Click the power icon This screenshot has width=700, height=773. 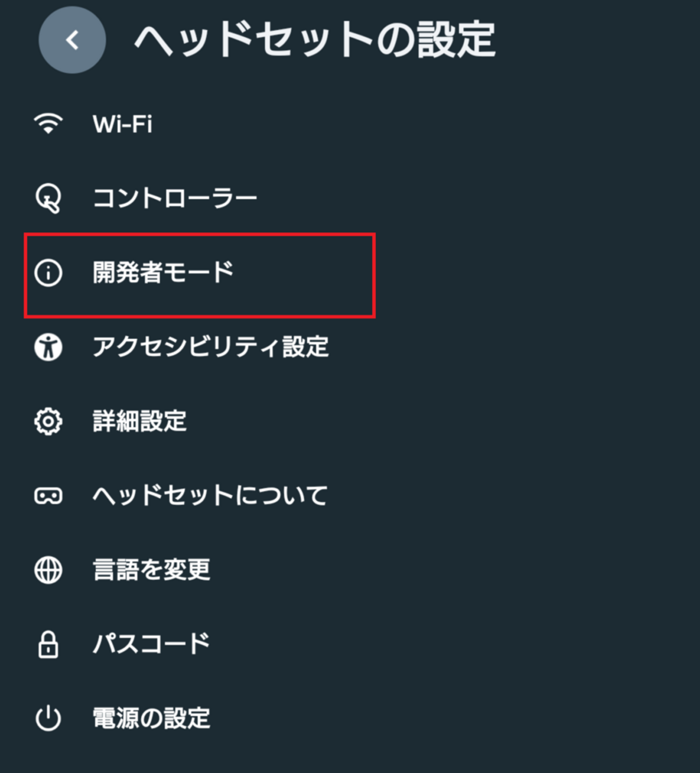pos(48,719)
